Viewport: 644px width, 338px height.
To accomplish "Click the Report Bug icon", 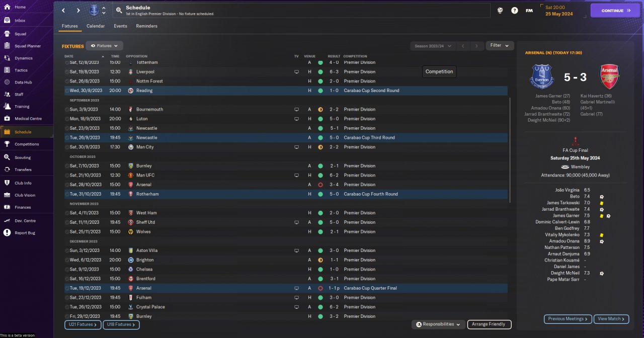I will click(7, 232).
